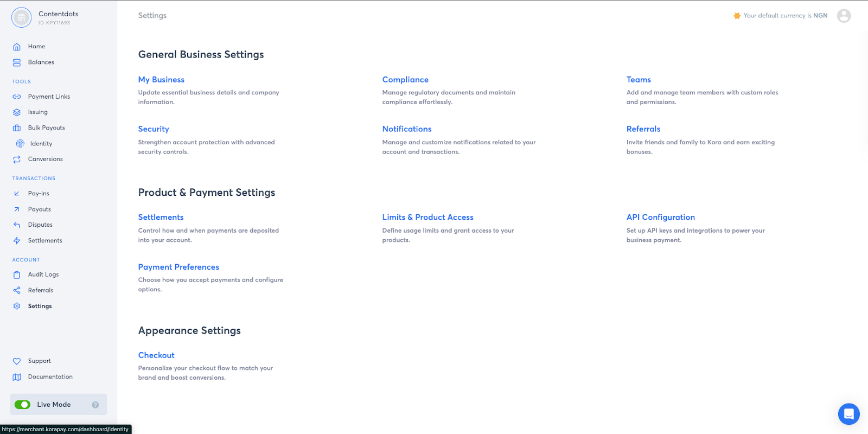The width and height of the screenshot is (868, 434).
Task: Open Settlements in the sidebar
Action: pos(45,241)
